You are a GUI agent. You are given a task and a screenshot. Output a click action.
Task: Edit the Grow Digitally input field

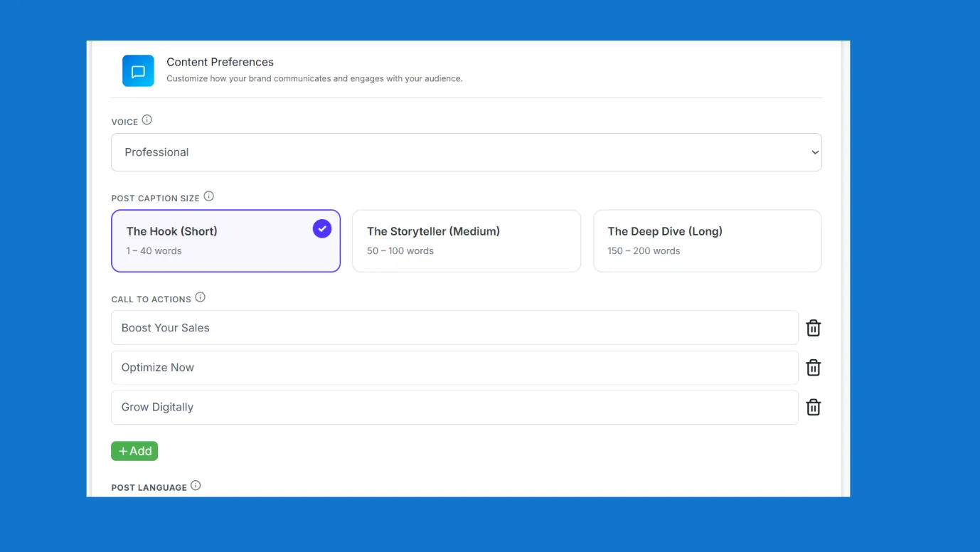[x=454, y=408]
